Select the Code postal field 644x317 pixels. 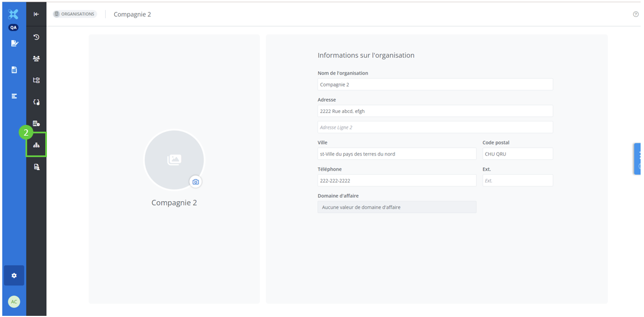(517, 154)
